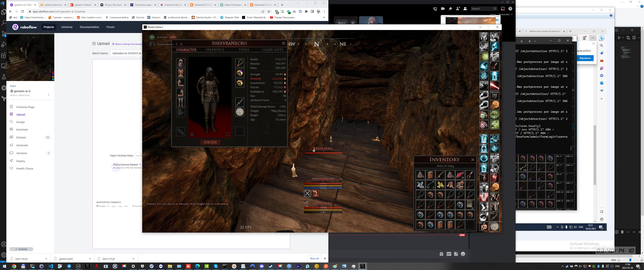
Task: Click the crossed swords combat mode icon
Action: (x=307, y=193)
